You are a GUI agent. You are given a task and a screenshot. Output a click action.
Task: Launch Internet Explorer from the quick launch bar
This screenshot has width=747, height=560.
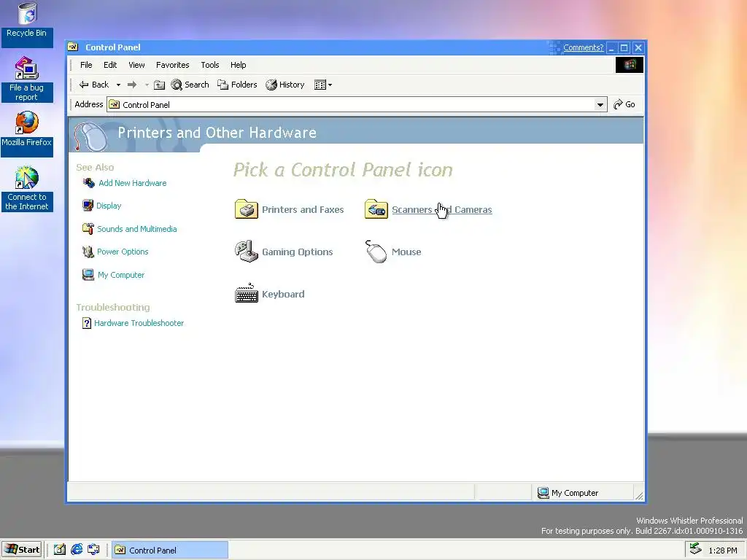pos(77,550)
